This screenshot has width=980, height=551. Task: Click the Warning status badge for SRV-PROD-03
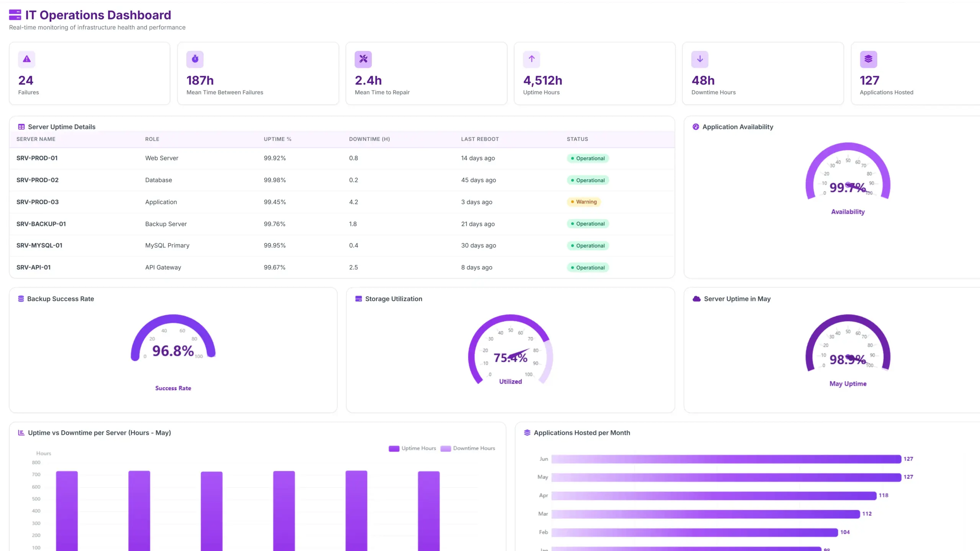(x=584, y=202)
